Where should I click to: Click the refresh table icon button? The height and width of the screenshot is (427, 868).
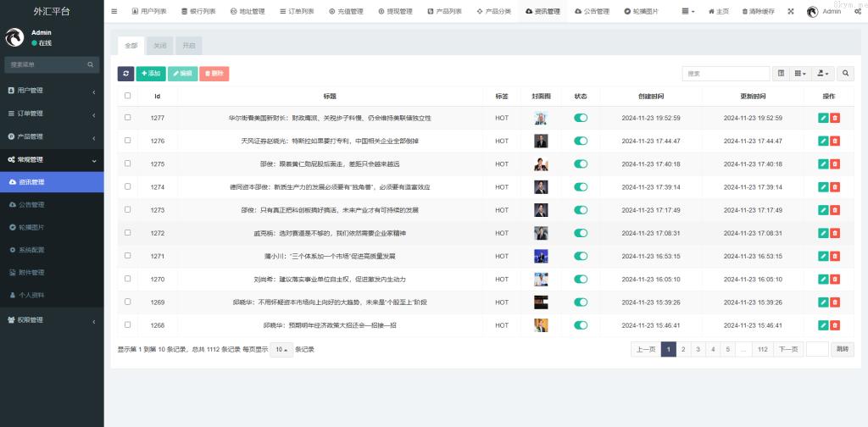tap(125, 74)
